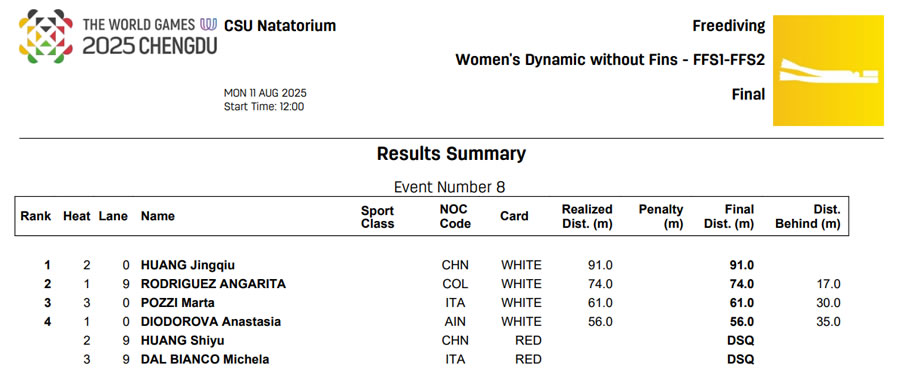Click the CSU Natatorium venue title

[x=280, y=26]
